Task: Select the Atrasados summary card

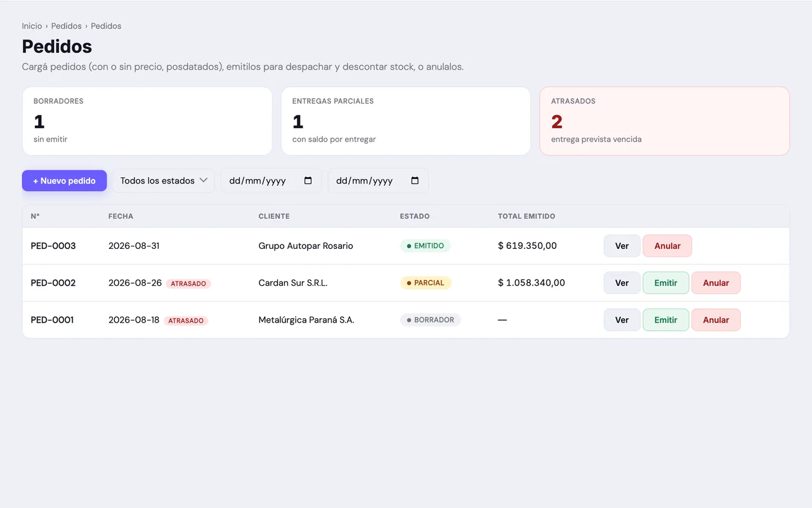Action: pos(664,121)
